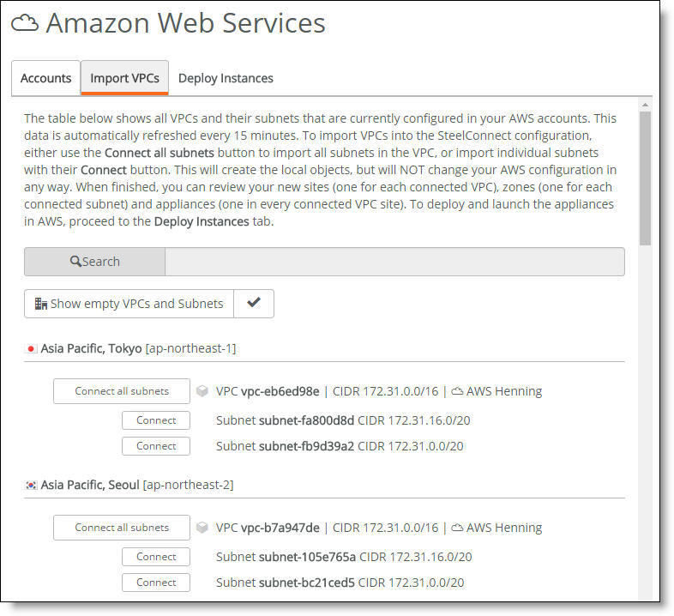Select the Import VPCs tab
Screen dimensions: 674x616
124,78
